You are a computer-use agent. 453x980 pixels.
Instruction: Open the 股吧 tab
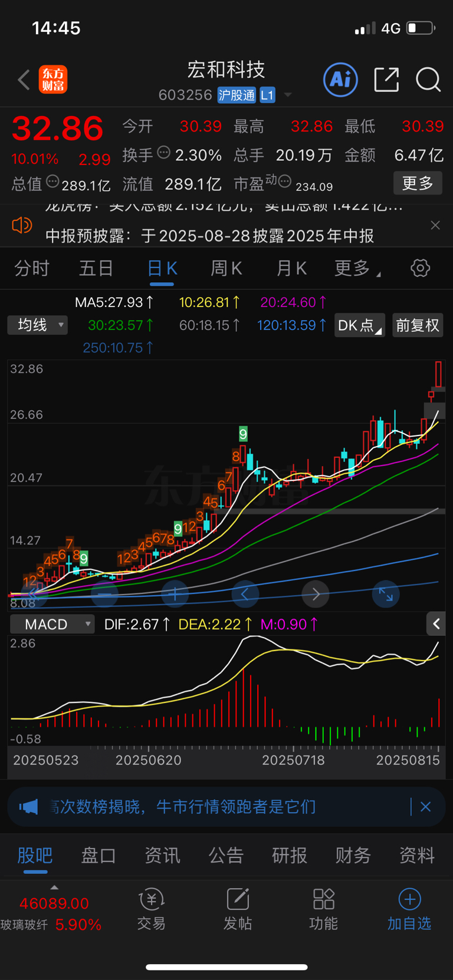35,855
